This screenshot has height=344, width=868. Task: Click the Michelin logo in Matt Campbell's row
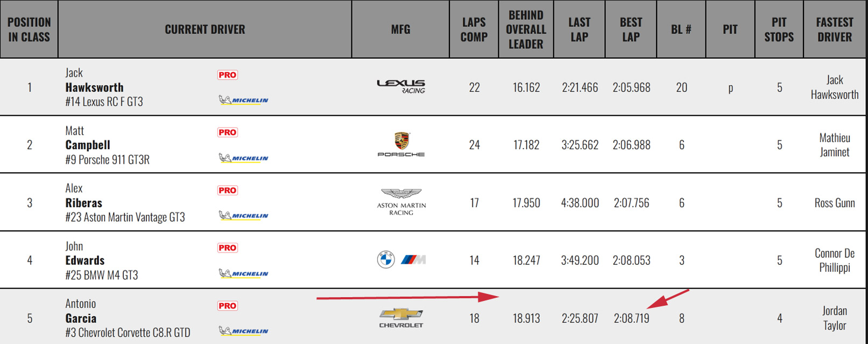click(x=244, y=158)
